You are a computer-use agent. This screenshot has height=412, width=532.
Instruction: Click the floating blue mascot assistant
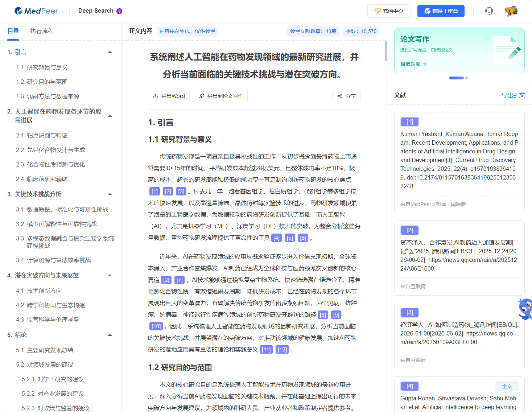point(525,309)
